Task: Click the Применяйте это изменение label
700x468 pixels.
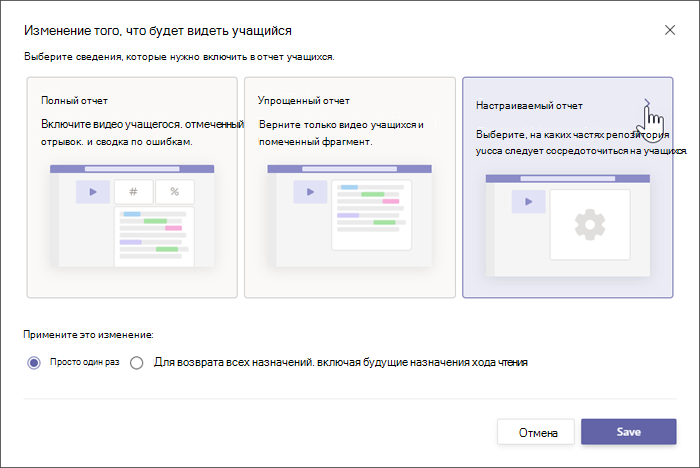Action: coord(88,334)
